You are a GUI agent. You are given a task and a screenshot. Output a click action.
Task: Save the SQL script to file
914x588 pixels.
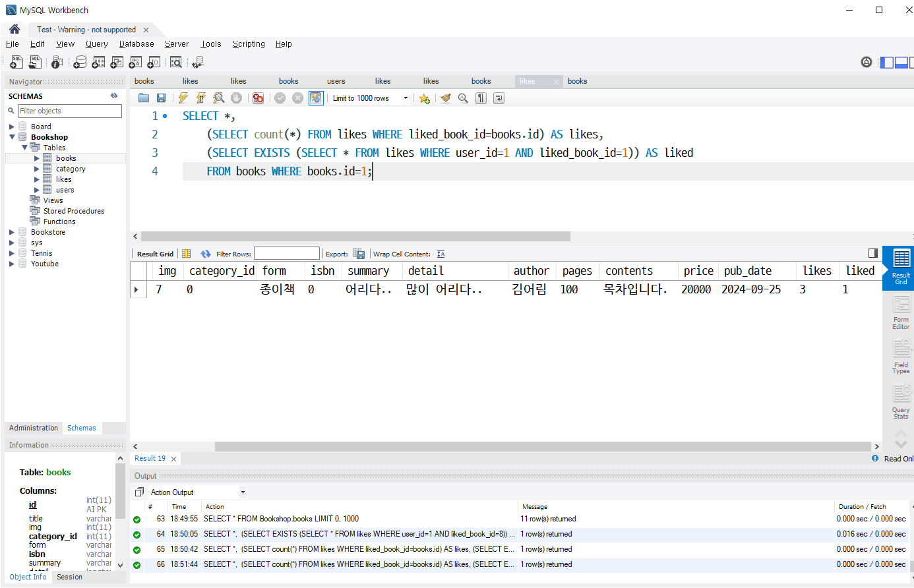pos(161,98)
